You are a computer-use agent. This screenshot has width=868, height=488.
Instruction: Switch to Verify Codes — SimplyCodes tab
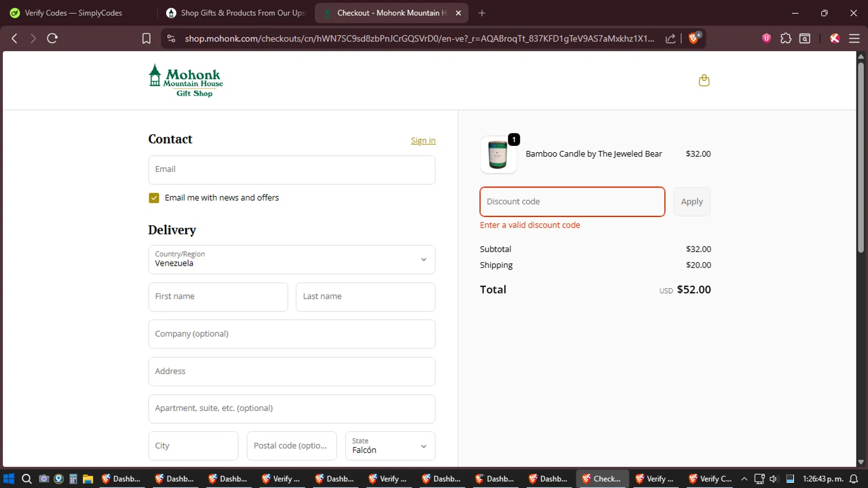pos(73,13)
